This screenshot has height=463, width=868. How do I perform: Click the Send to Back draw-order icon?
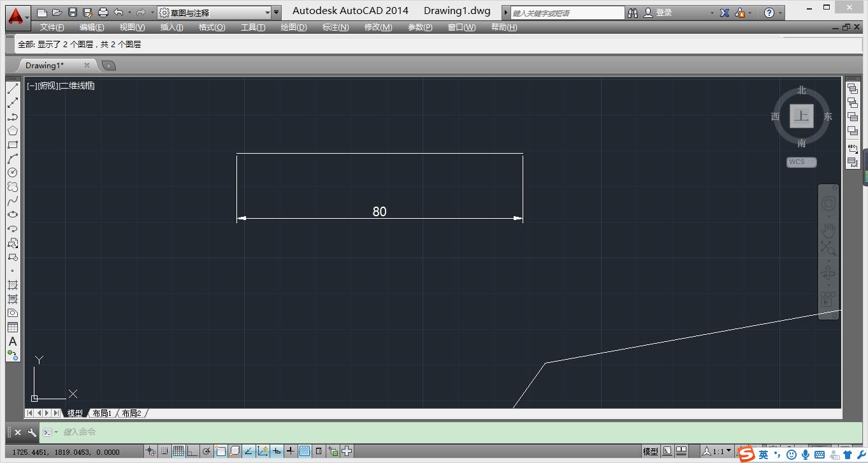point(853,103)
